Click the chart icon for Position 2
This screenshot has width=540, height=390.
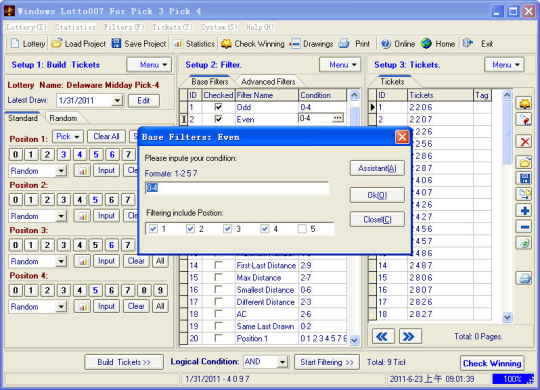(x=82, y=216)
